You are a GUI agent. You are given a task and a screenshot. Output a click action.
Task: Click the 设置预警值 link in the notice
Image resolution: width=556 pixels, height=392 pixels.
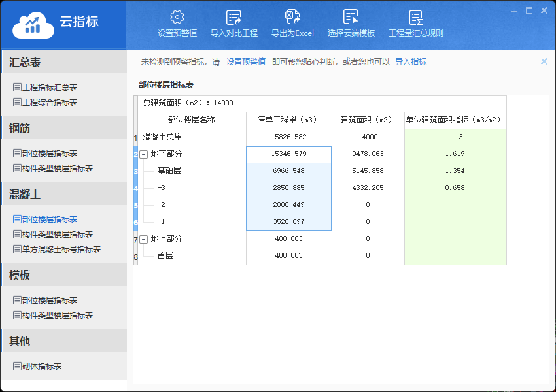246,62
